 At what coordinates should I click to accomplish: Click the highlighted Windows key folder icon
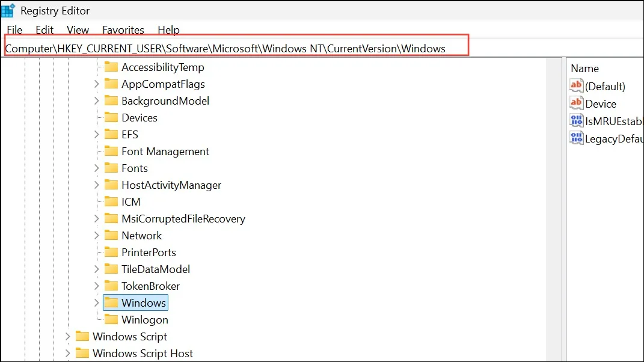(x=111, y=302)
